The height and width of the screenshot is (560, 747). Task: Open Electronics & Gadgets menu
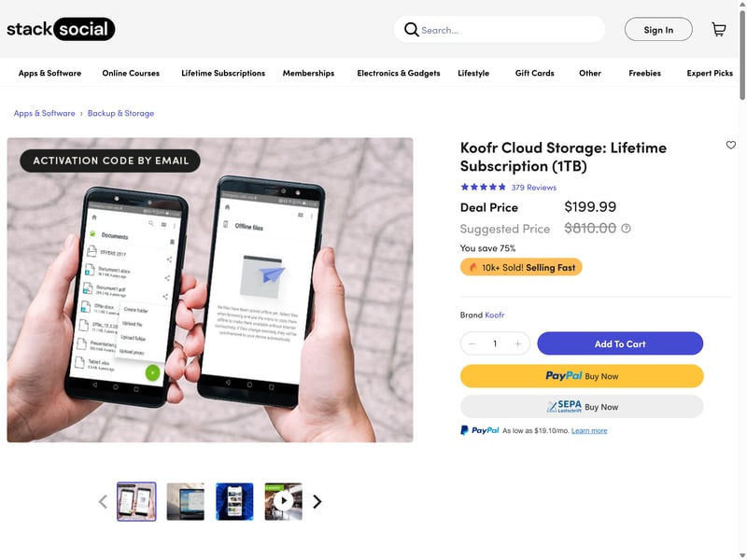398,73
